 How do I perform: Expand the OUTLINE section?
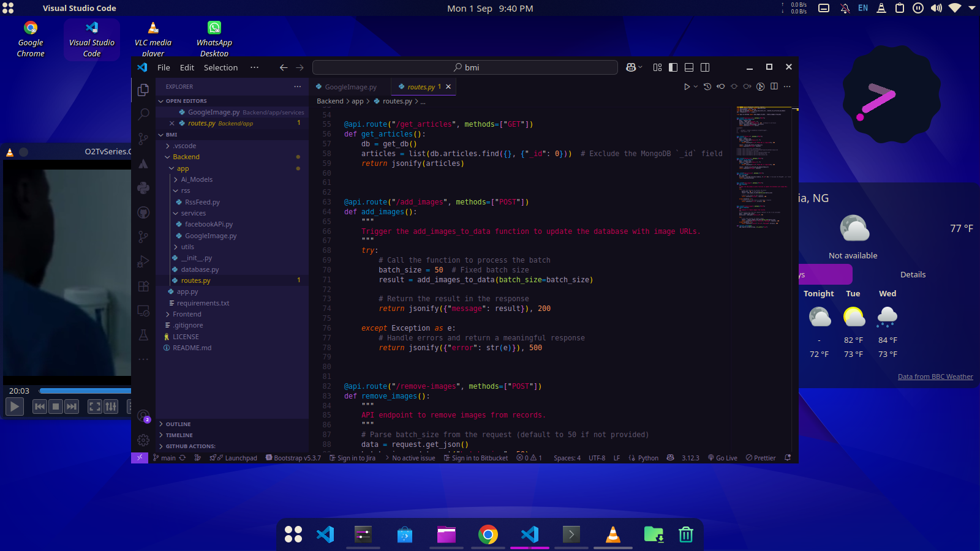coord(178,424)
